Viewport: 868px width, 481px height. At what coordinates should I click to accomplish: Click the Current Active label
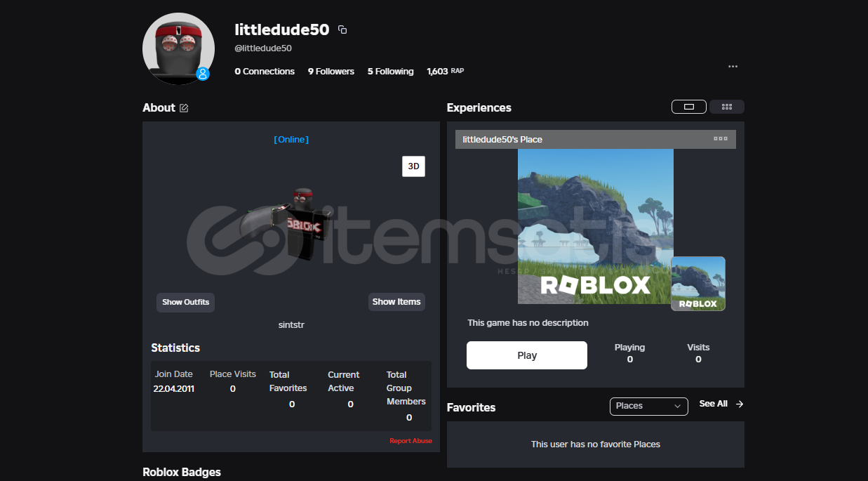(x=344, y=381)
